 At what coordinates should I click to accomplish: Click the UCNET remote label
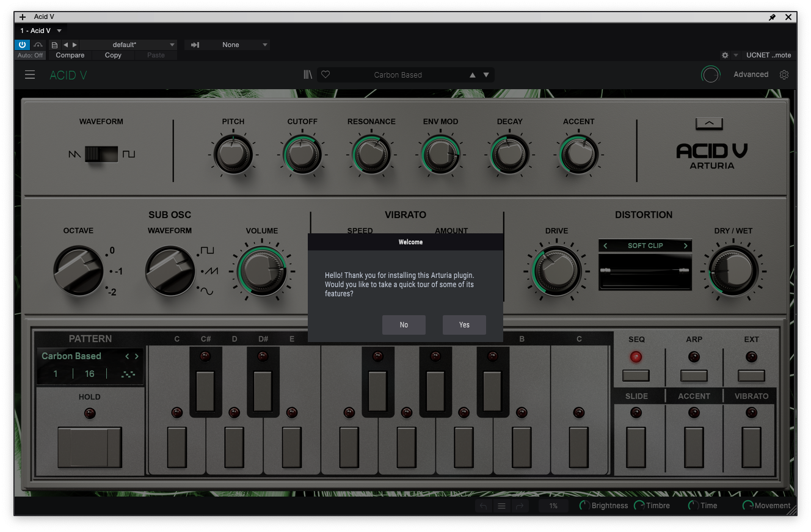click(x=768, y=55)
